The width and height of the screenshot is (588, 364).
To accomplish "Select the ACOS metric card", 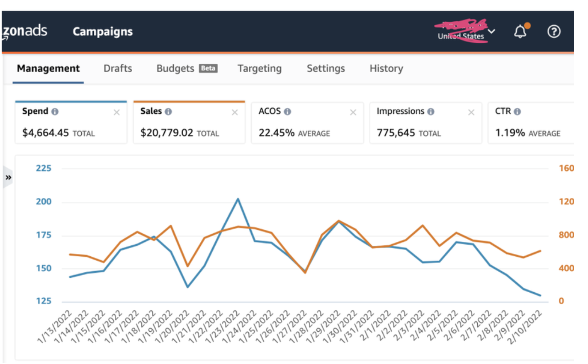I will point(307,123).
